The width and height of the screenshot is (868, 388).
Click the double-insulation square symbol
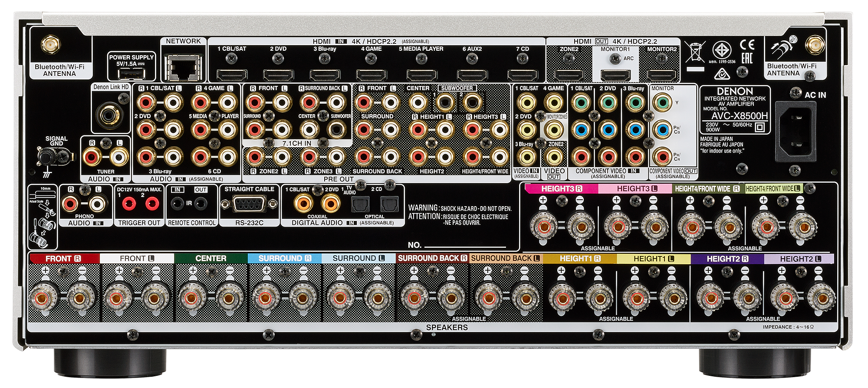759,127
